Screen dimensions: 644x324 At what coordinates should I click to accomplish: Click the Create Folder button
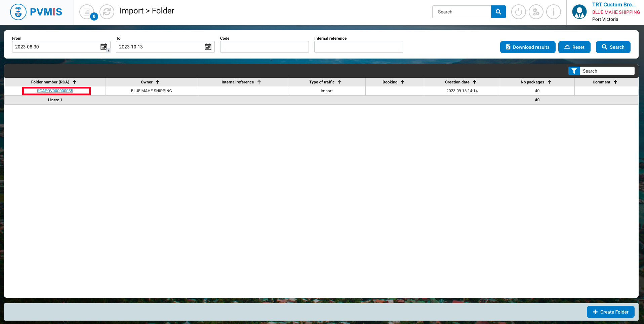(x=610, y=312)
